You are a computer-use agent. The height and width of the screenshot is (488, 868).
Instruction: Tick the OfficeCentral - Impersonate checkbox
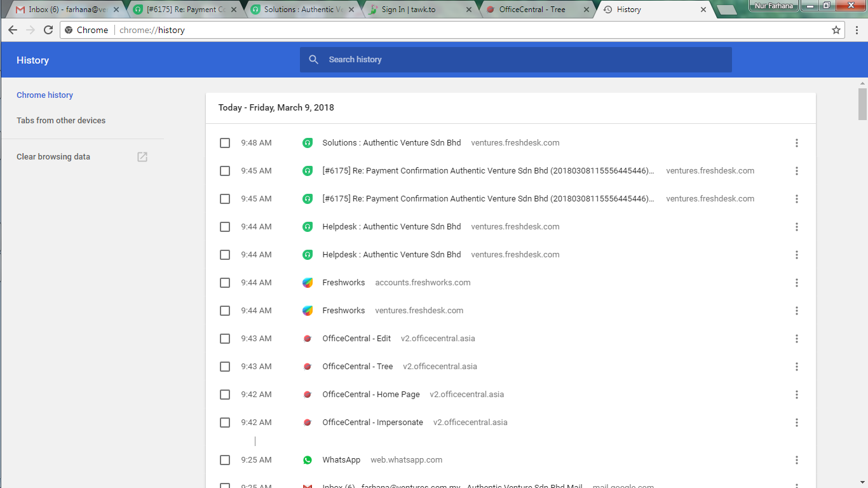click(x=225, y=423)
